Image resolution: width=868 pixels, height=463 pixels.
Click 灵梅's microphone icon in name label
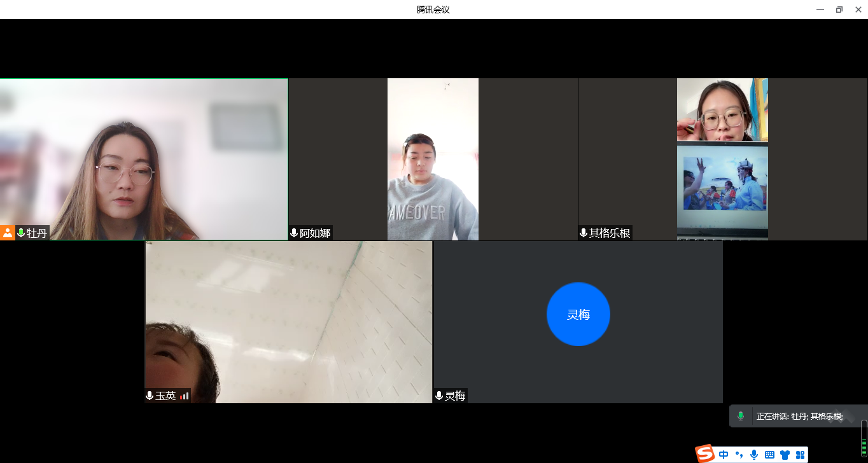[439, 396]
